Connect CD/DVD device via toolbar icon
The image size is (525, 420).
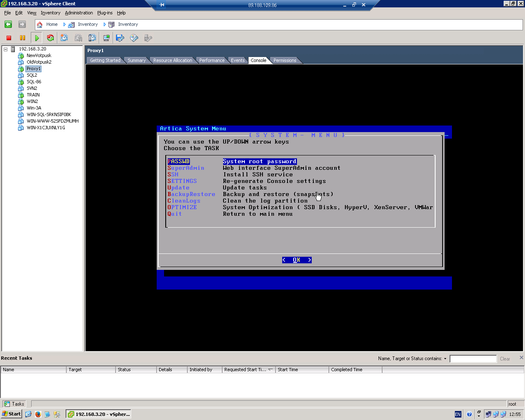pyautogui.click(x=134, y=38)
